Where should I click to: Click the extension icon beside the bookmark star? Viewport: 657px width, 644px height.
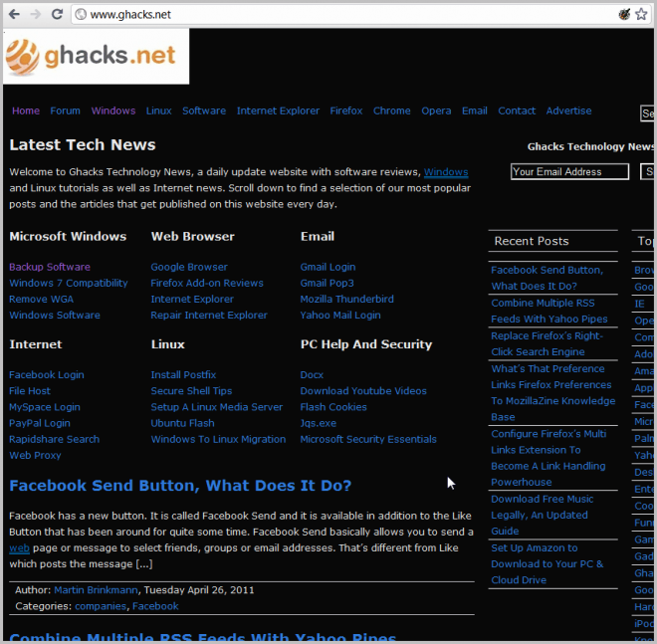click(623, 14)
